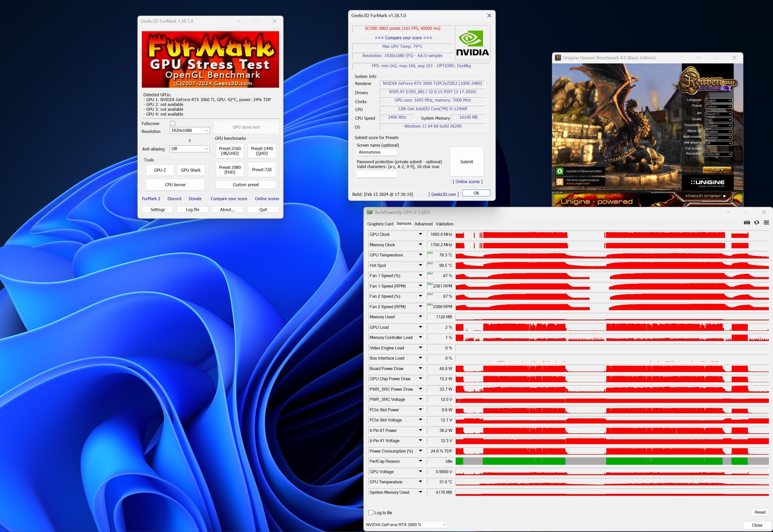Image resolution: width=773 pixels, height=532 pixels.
Task: Click OK in the FurMark score window
Action: coord(476,193)
